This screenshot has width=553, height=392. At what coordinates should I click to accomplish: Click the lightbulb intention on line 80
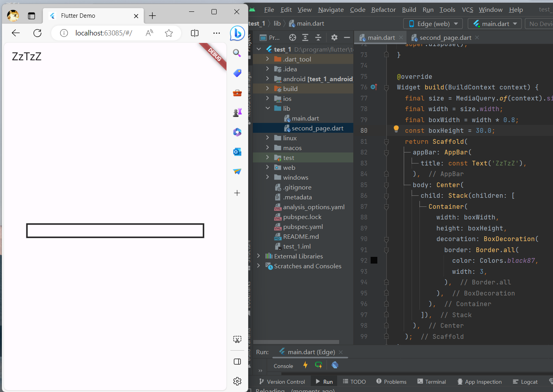(x=396, y=129)
